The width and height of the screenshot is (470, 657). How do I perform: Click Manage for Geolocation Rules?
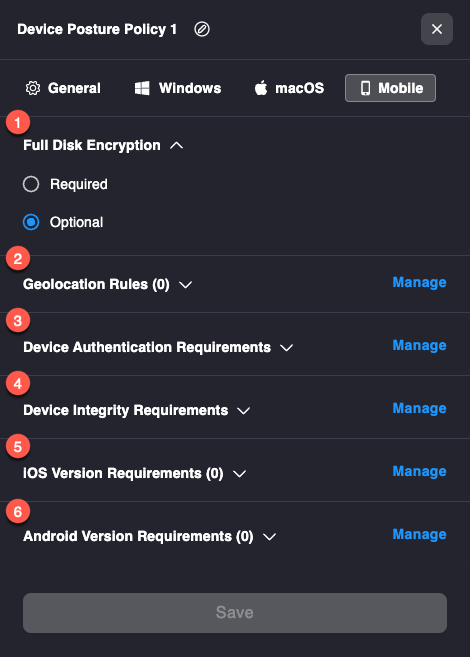click(419, 282)
